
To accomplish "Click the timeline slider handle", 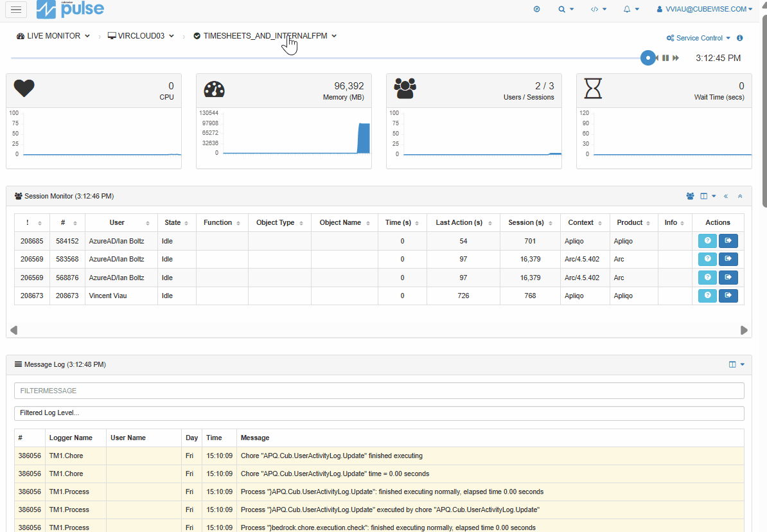I will 648,58.
